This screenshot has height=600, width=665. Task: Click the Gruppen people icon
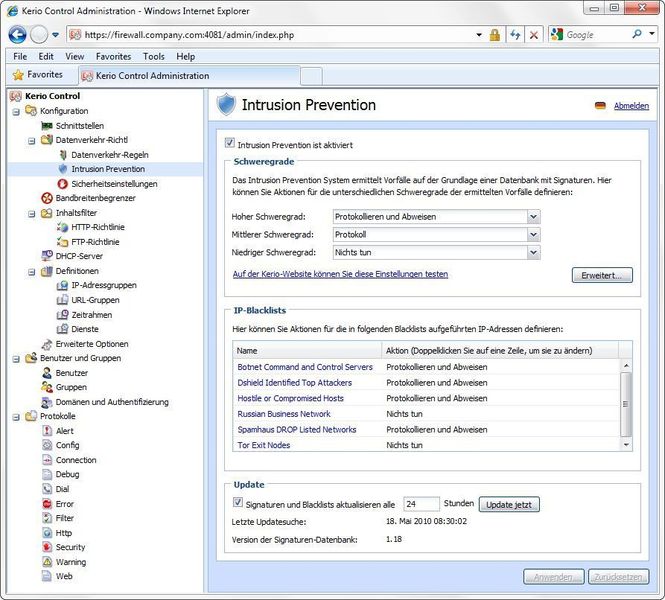(47, 387)
